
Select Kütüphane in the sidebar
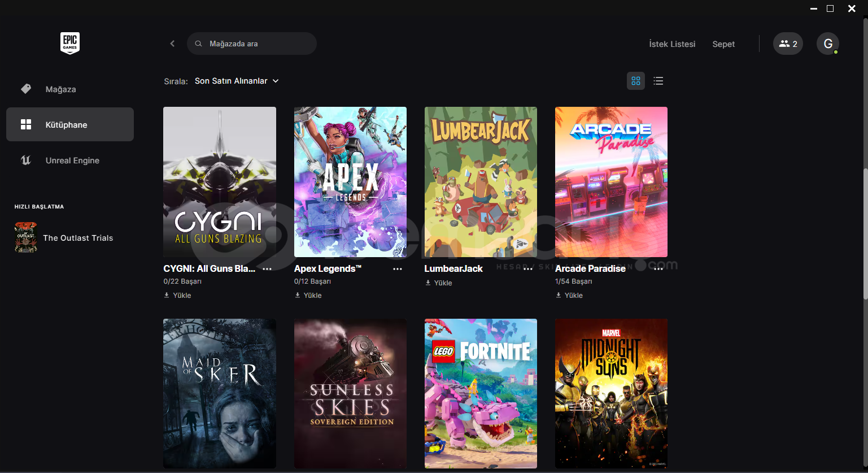[x=70, y=124]
